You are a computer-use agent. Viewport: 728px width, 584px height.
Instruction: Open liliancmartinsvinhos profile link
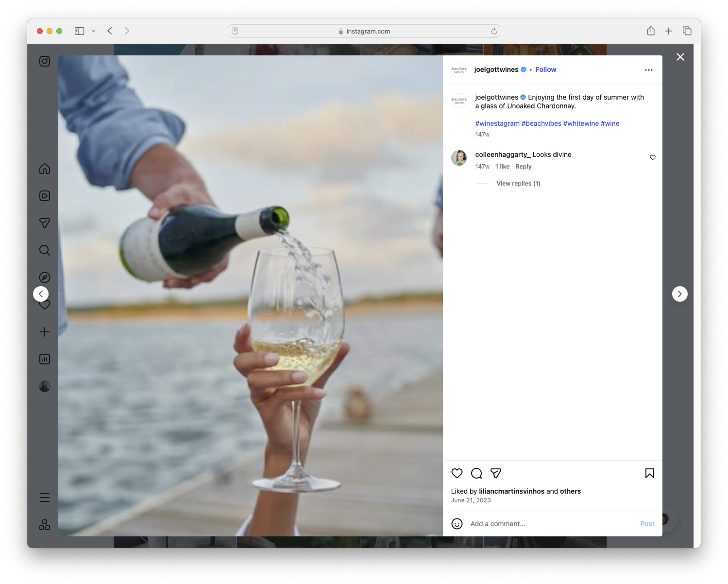512,491
